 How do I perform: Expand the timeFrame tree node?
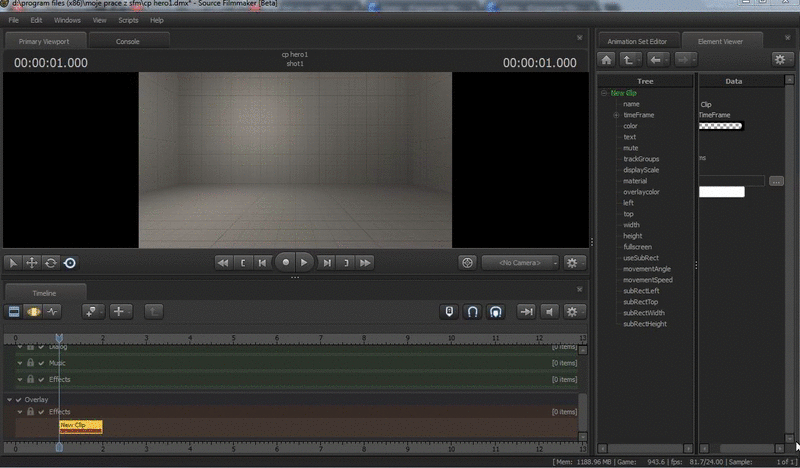tap(616, 115)
